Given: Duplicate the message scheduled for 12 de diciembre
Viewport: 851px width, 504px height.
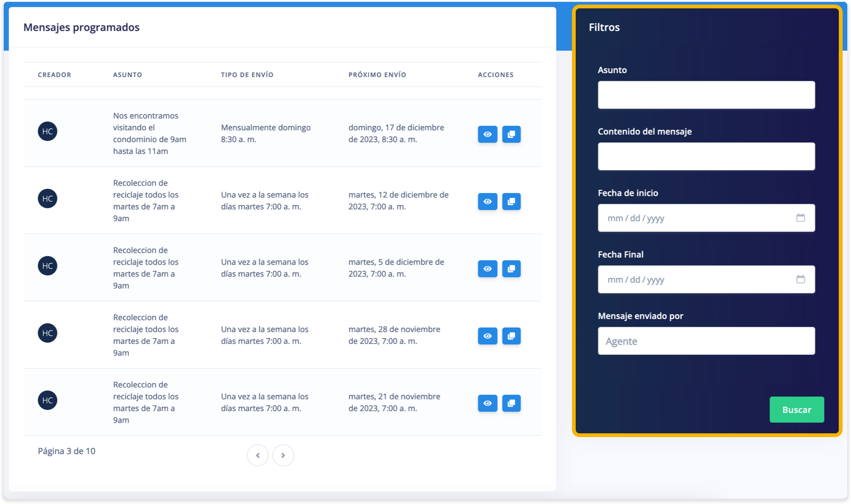Looking at the screenshot, I should point(511,202).
